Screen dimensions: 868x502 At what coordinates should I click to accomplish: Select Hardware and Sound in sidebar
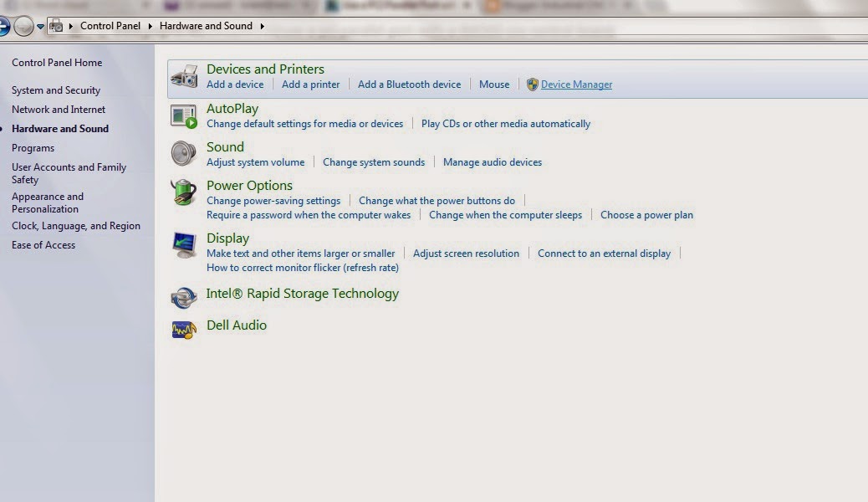coord(59,129)
